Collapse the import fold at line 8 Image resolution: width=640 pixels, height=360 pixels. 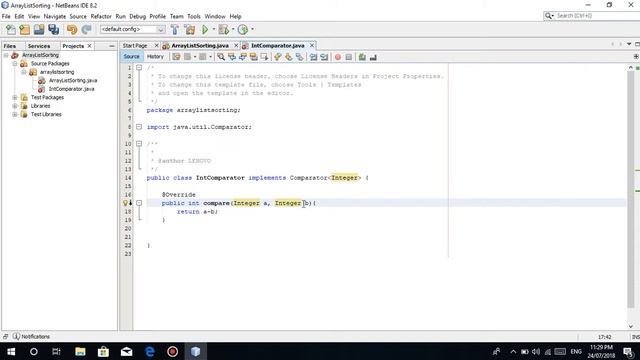point(139,127)
